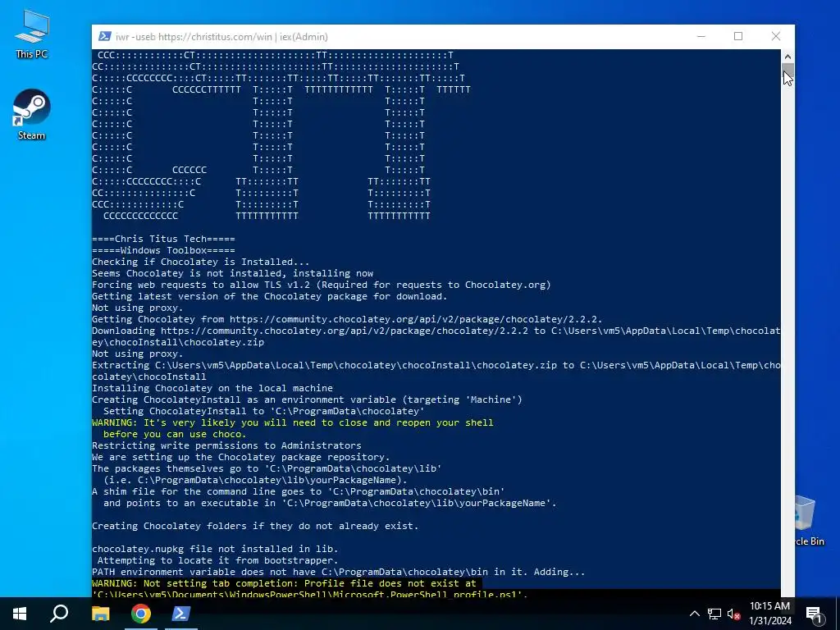Click 'Checking if Chocolatey is Installed...' line
Screen dimensions: 840x630
[201, 262]
